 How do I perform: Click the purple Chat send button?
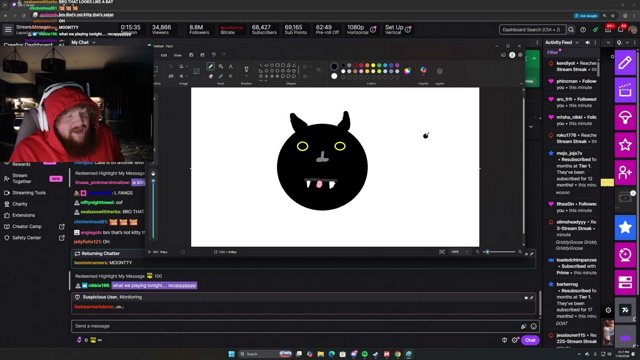[530, 340]
